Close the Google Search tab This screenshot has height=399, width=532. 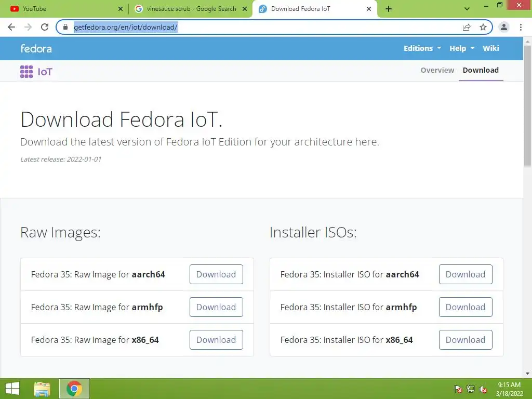click(x=245, y=9)
